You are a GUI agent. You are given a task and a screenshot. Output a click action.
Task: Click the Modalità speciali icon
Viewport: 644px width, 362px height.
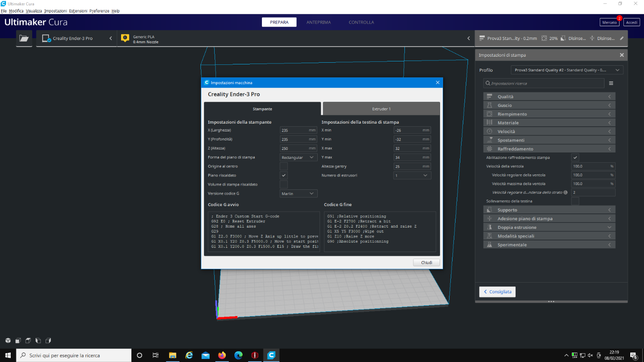pyautogui.click(x=489, y=236)
